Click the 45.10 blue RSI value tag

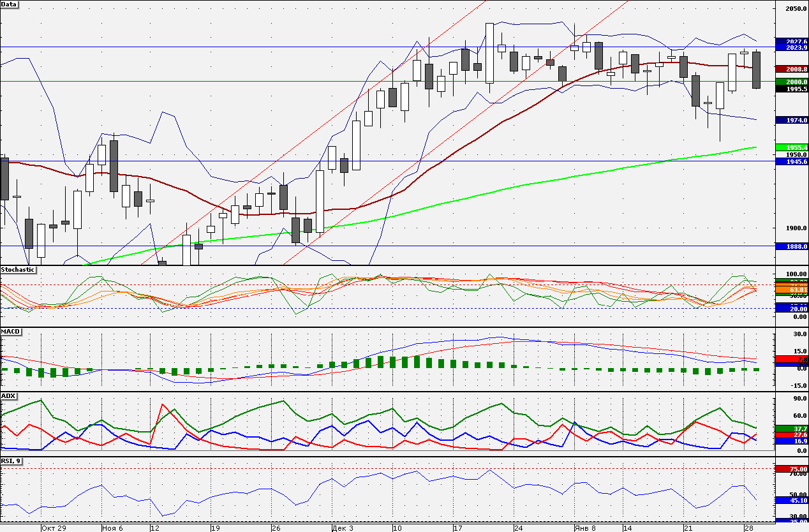(x=792, y=501)
